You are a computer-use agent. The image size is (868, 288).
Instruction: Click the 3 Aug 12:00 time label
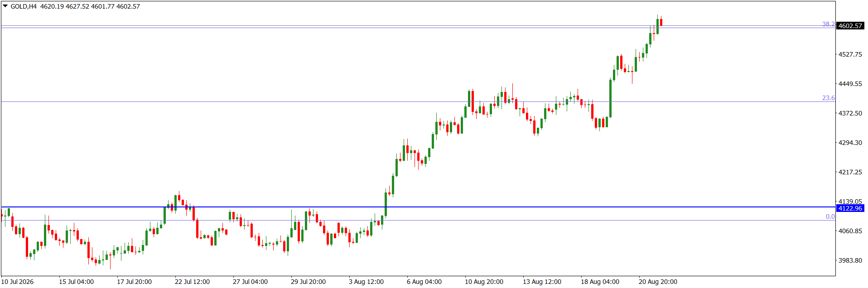pyautogui.click(x=366, y=282)
